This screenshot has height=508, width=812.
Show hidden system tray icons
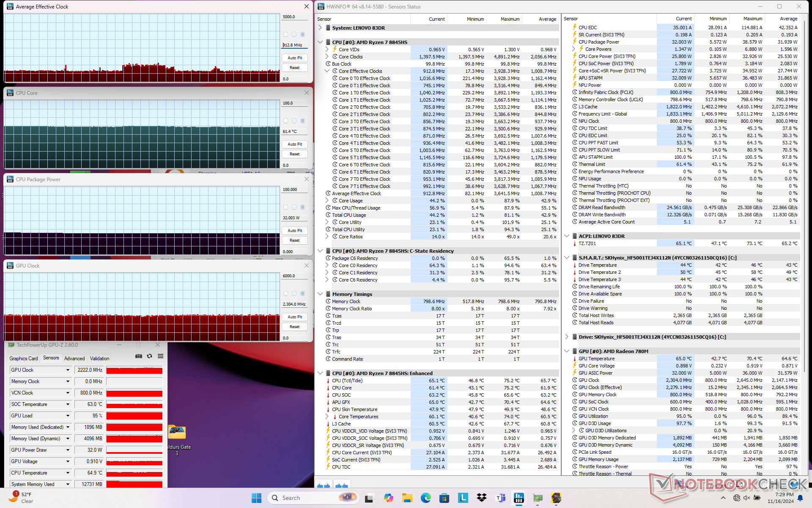pos(723,498)
